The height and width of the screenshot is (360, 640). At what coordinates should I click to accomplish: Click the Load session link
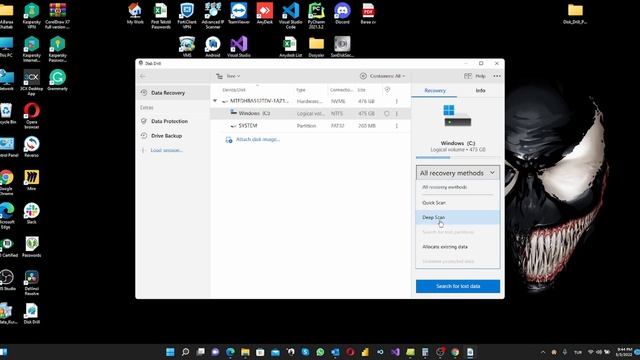click(166, 150)
